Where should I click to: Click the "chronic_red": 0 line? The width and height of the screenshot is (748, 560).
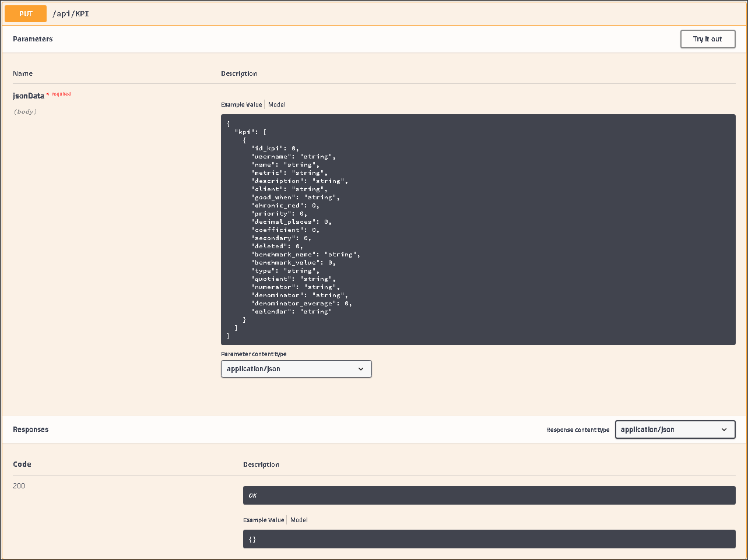click(x=285, y=205)
